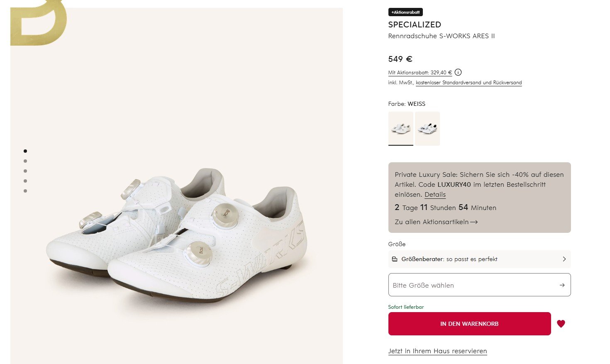Image resolution: width=610 pixels, height=364 pixels.
Task: Go to the third product image dot
Action: coord(25,171)
